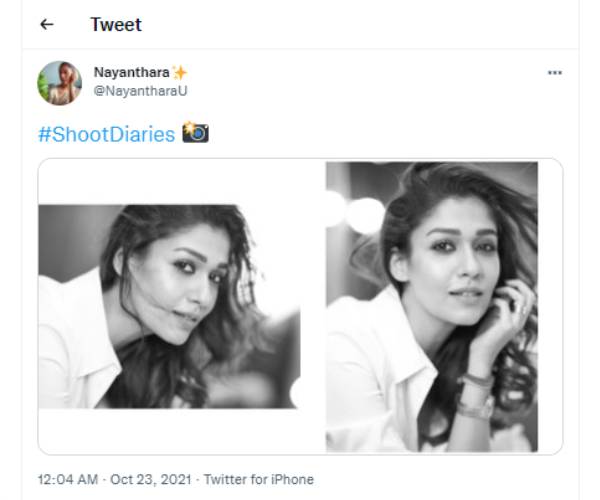
Task: Click the "Oct 23, 2021" date text
Action: click(153, 480)
